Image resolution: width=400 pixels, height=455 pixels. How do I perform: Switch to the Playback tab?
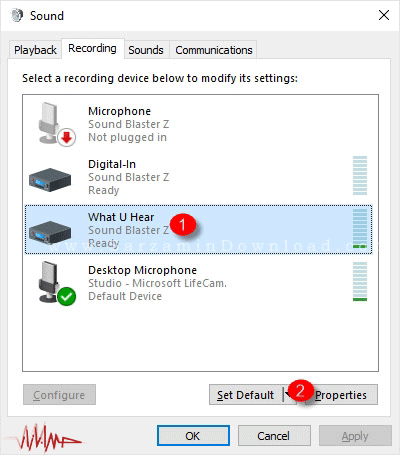pos(35,50)
